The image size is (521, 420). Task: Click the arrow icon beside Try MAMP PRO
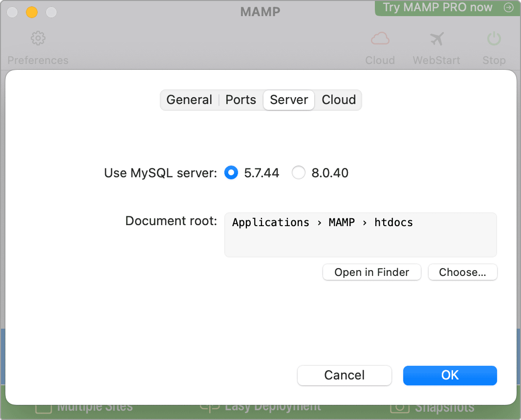click(508, 7)
